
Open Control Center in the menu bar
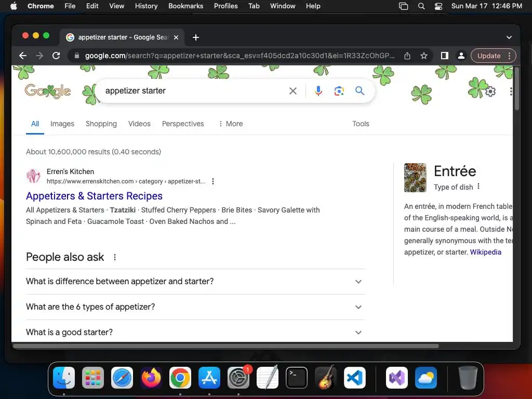pyautogui.click(x=438, y=6)
